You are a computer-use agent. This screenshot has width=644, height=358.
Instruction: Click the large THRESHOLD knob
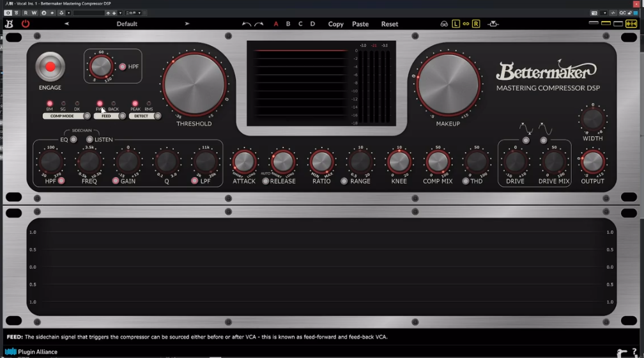pyautogui.click(x=194, y=84)
